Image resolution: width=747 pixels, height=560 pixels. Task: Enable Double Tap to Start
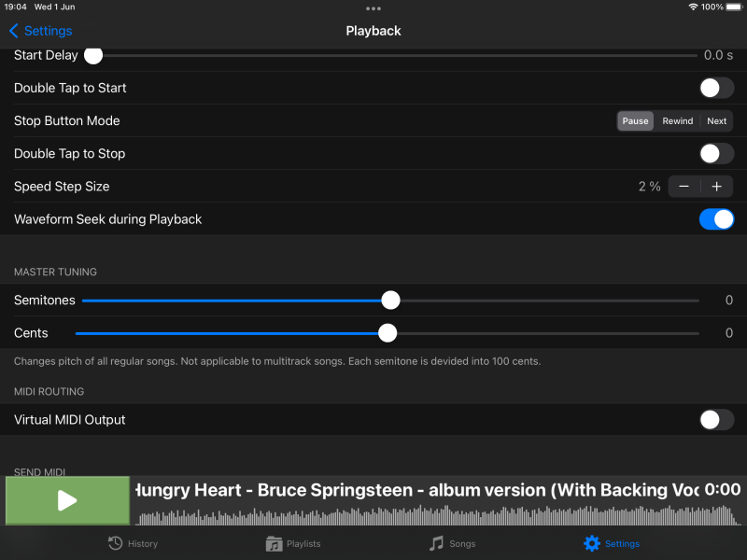pos(716,88)
